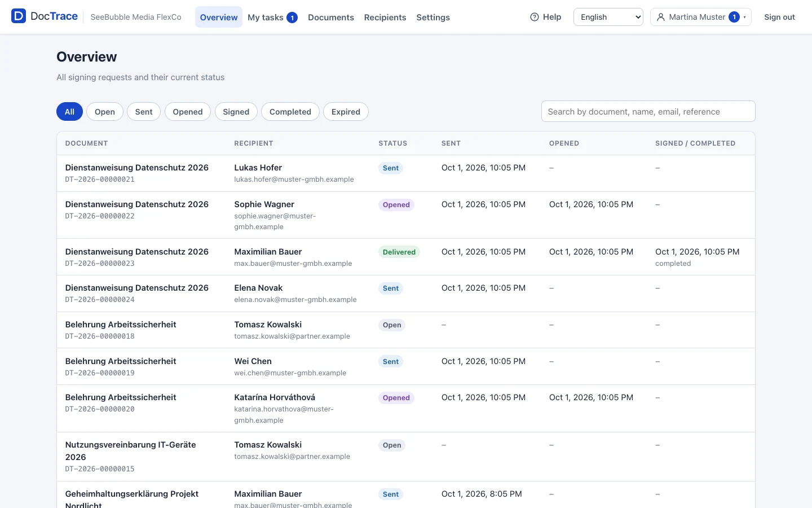Click recipient name Lukas Hofer
The height and width of the screenshot is (508, 812).
tap(258, 168)
